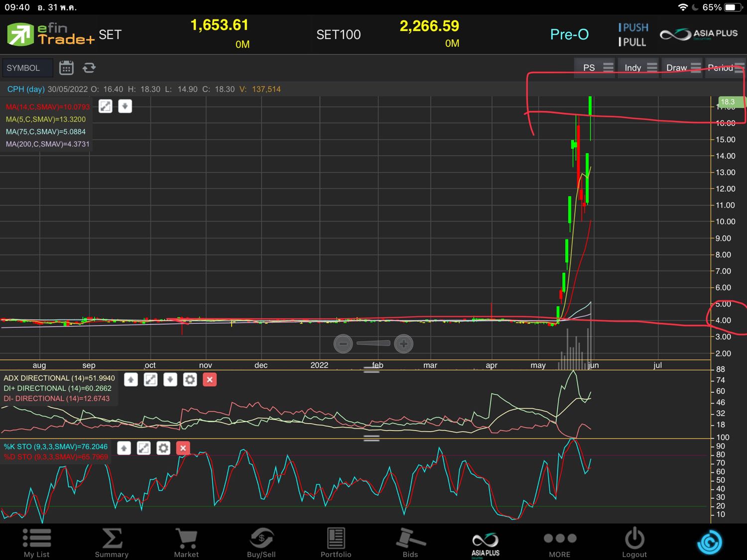Move ADX Directional panel up
The width and height of the screenshot is (747, 560).
pos(131,380)
